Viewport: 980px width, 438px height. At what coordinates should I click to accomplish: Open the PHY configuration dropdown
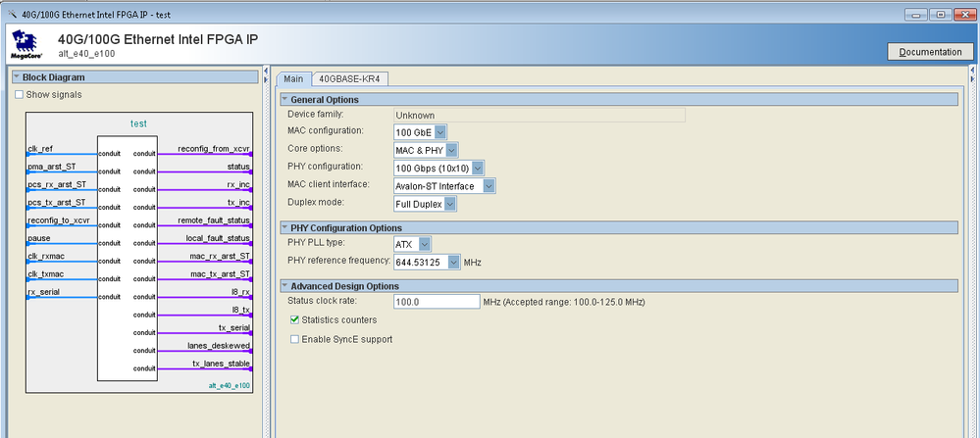[x=478, y=168]
